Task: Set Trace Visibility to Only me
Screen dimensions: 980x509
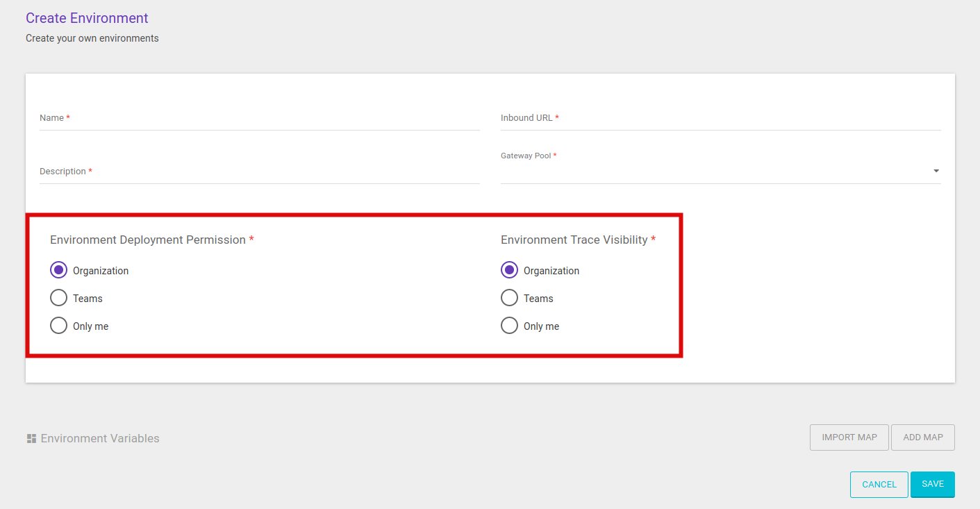Action: (x=509, y=326)
